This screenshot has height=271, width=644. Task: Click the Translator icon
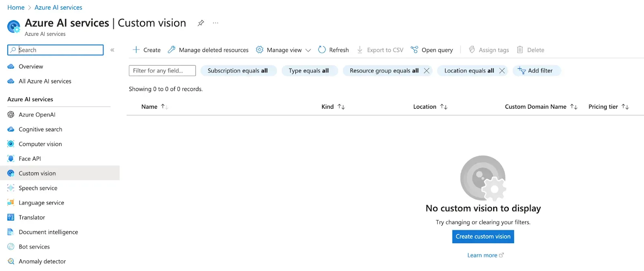(11, 217)
